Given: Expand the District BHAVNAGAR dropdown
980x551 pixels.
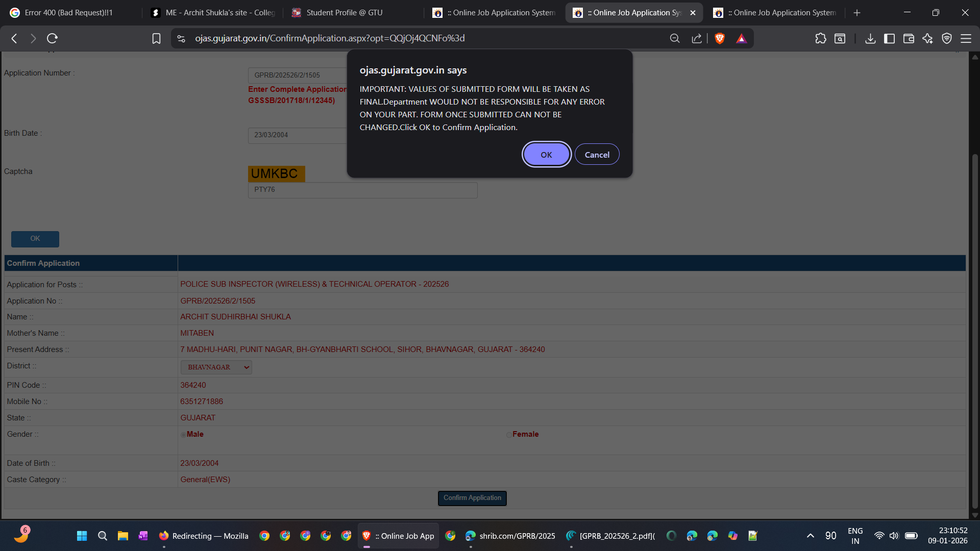Looking at the screenshot, I should point(216,367).
